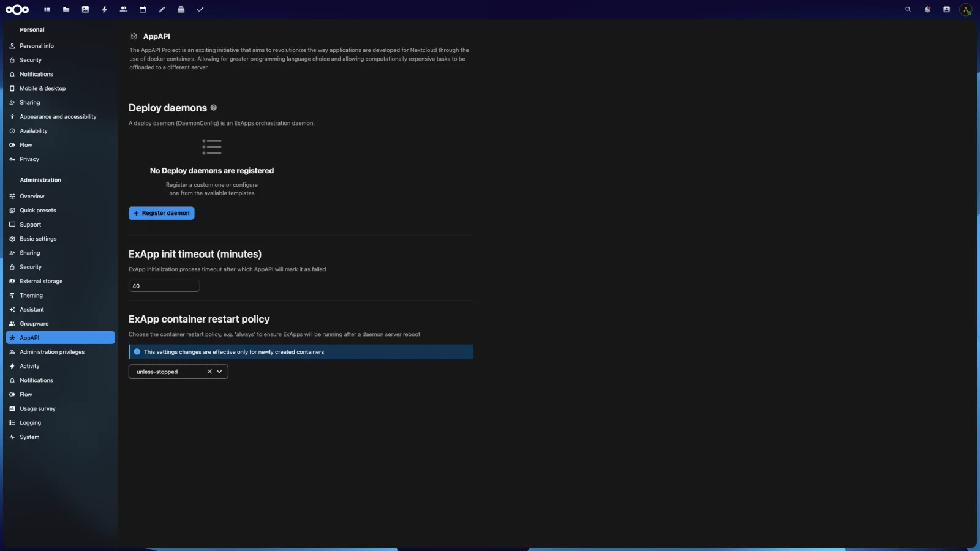Viewport: 980px width, 551px height.
Task: Open Flow under Personal section
Action: (x=61, y=145)
